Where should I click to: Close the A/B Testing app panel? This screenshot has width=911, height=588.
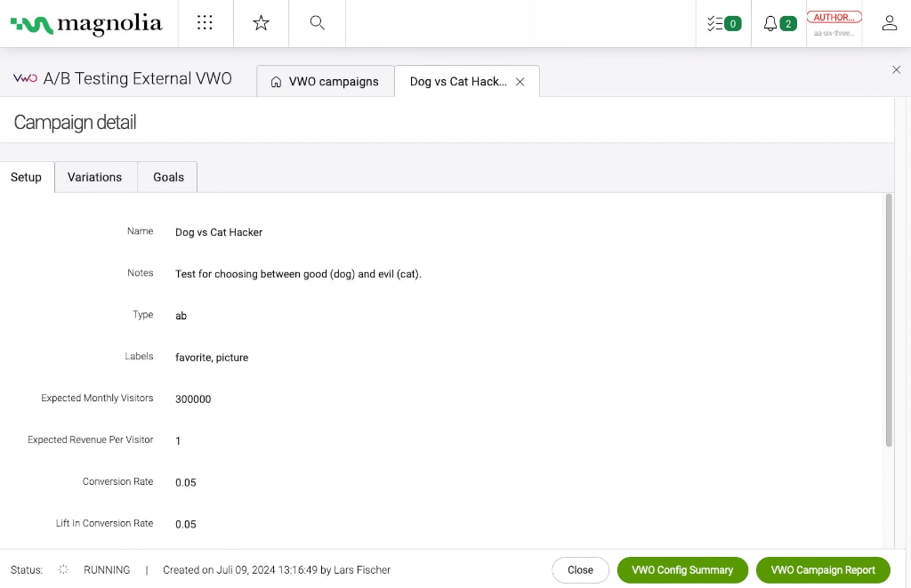coord(896,69)
